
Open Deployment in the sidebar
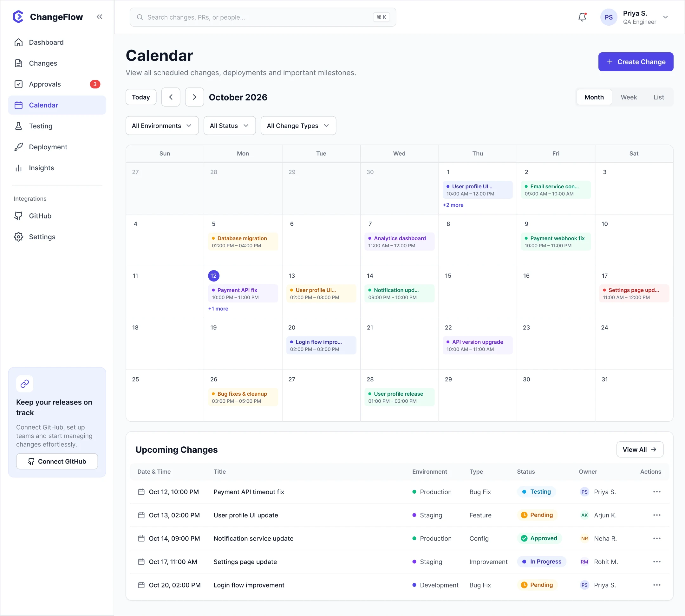point(57,147)
